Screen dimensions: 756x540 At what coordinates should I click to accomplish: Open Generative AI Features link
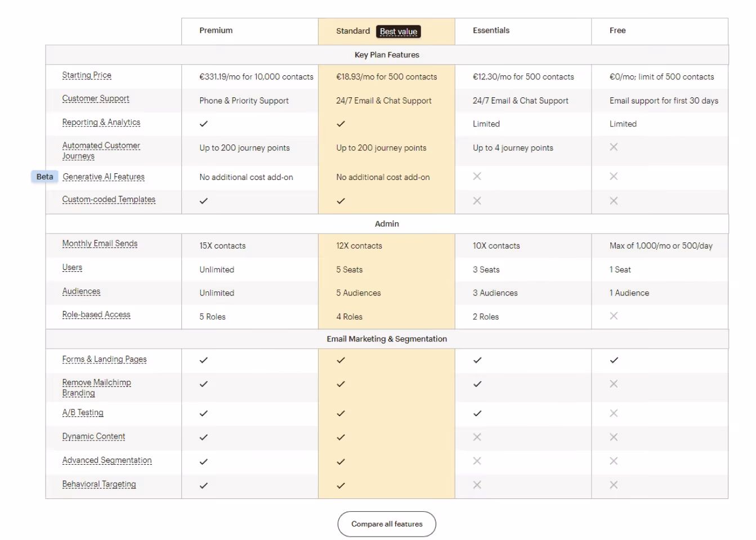pos(104,177)
